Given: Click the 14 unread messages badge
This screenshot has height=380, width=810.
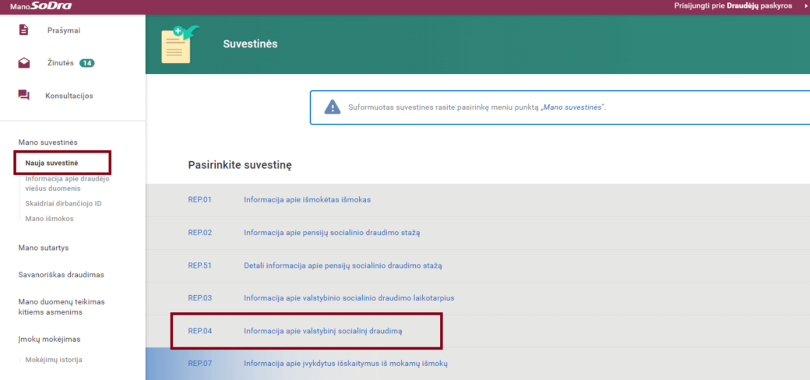Looking at the screenshot, I should [x=87, y=63].
